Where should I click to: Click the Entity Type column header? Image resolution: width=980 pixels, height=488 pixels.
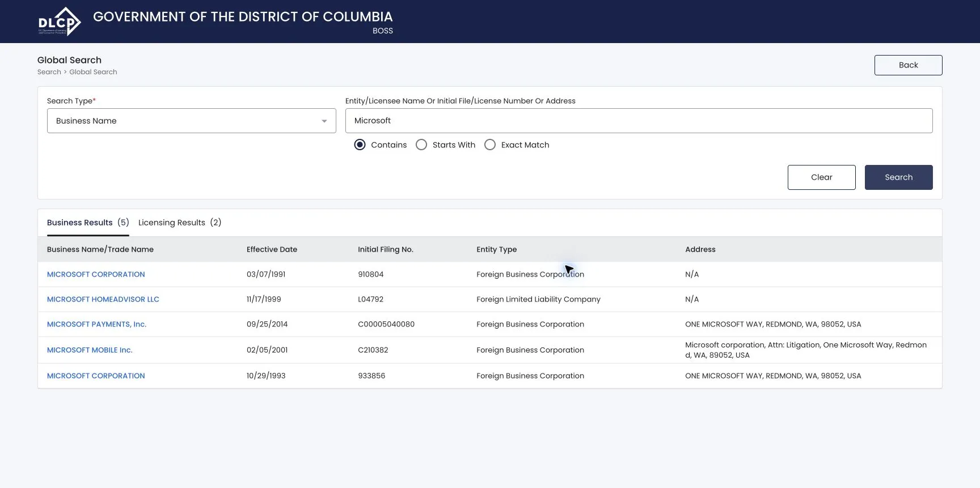point(497,249)
